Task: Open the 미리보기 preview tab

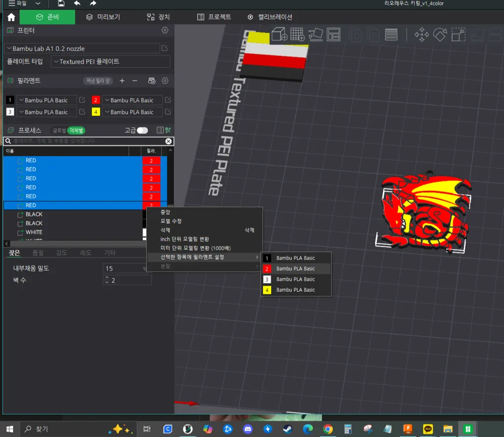Action: (x=103, y=17)
